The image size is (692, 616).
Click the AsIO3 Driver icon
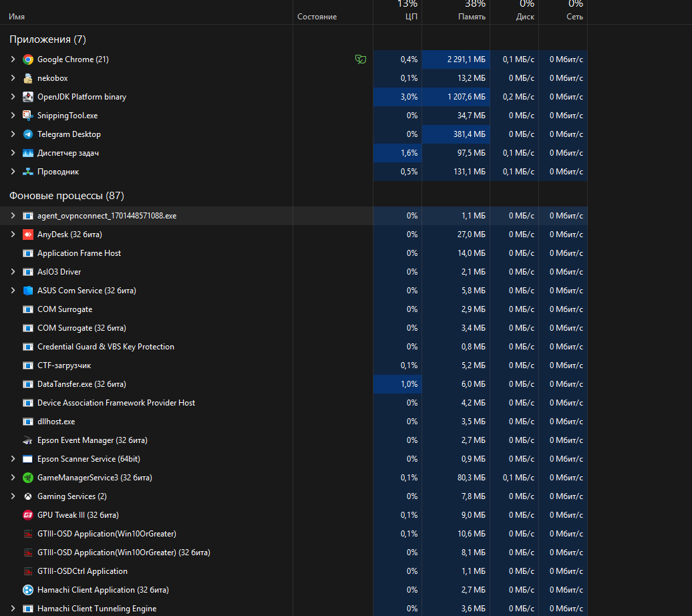(x=28, y=272)
